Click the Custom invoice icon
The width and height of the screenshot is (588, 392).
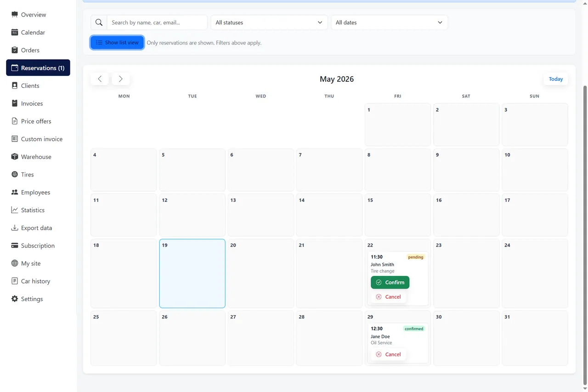coord(15,139)
